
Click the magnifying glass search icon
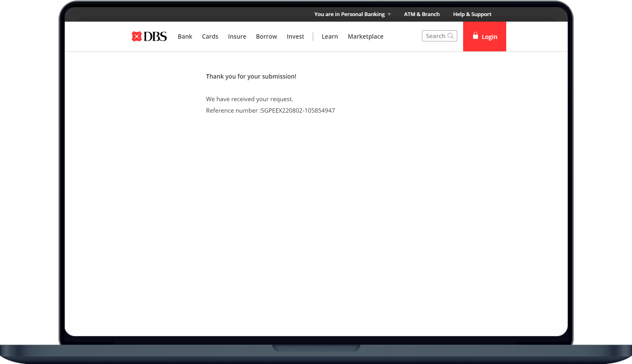(x=450, y=36)
